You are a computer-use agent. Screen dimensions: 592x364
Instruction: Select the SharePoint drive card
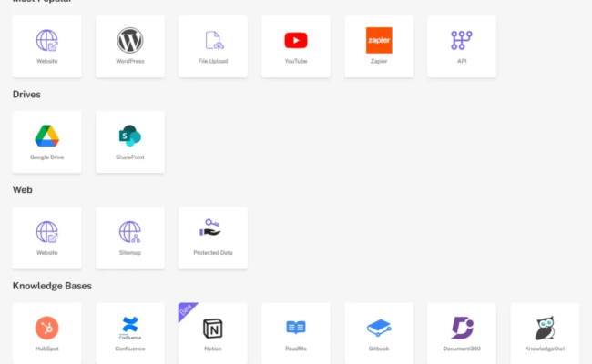tap(130, 142)
